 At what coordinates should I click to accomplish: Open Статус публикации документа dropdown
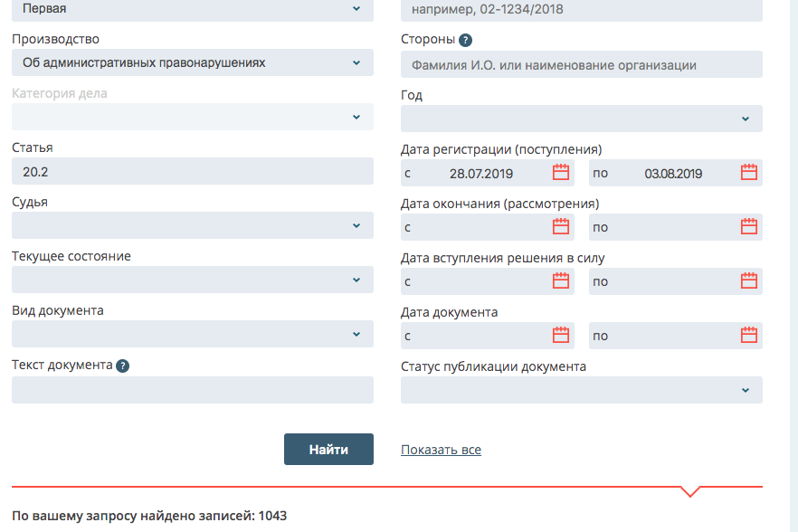581,390
